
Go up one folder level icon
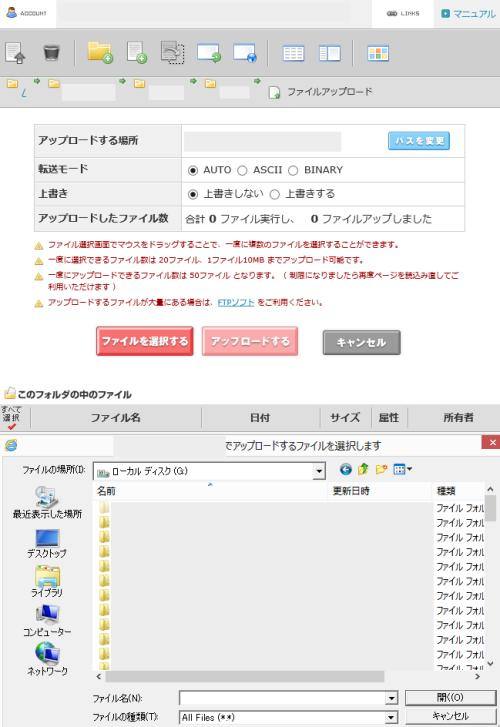click(x=363, y=470)
